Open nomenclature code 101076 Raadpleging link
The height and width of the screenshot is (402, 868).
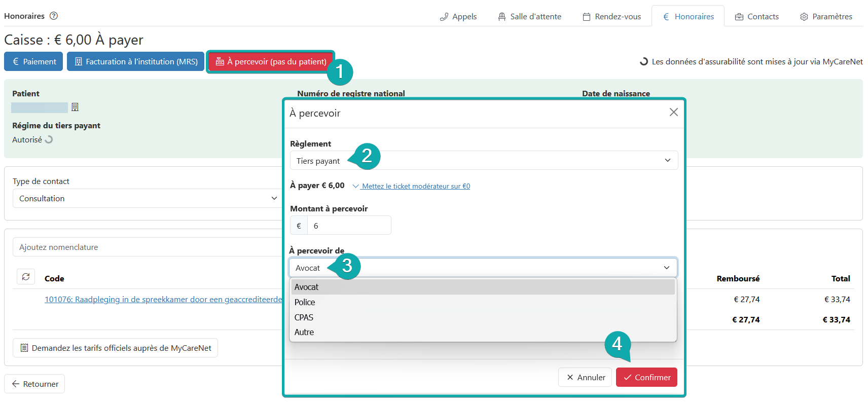point(163,299)
